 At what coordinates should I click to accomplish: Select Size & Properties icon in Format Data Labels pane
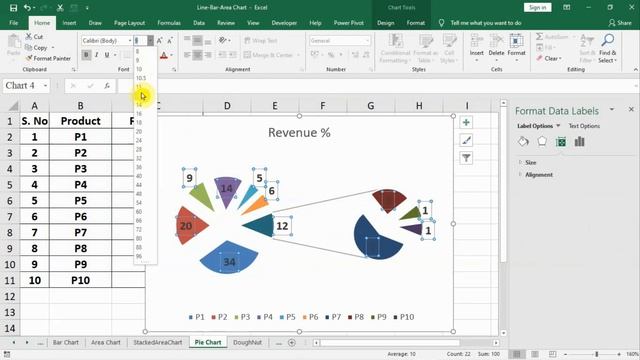561,142
